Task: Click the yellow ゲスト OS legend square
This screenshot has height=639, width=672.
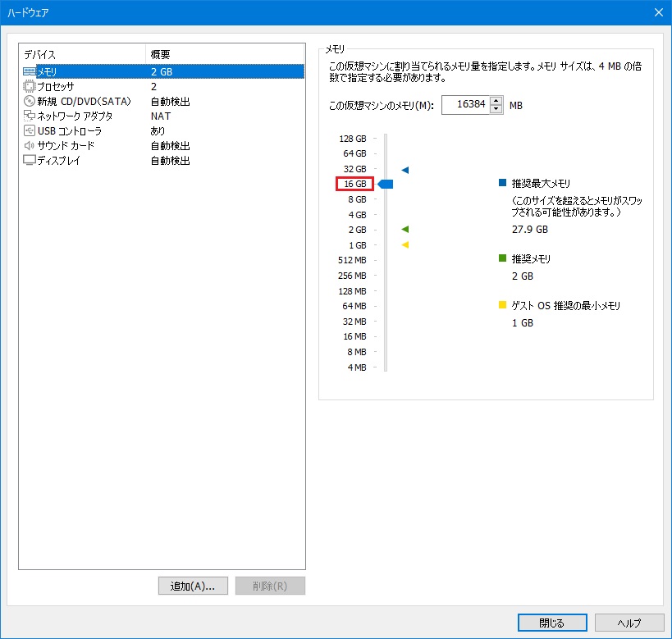Action: pos(503,304)
